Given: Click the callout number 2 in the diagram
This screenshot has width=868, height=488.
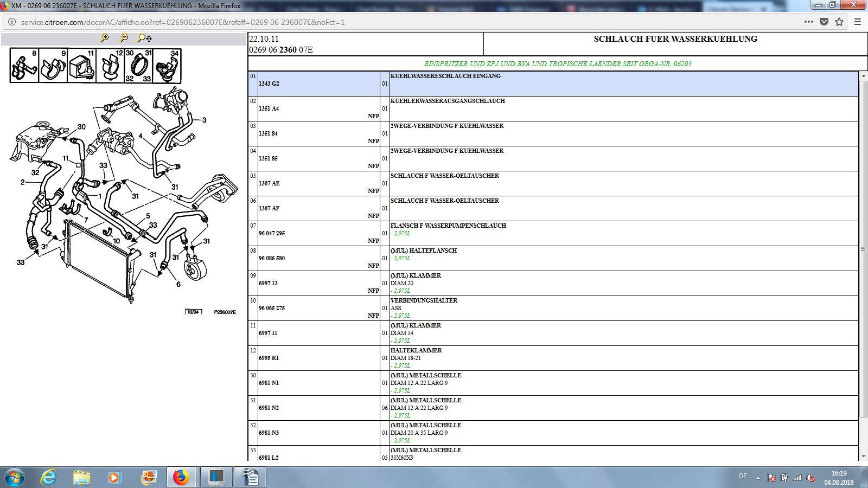Looking at the screenshot, I should 23,182.
